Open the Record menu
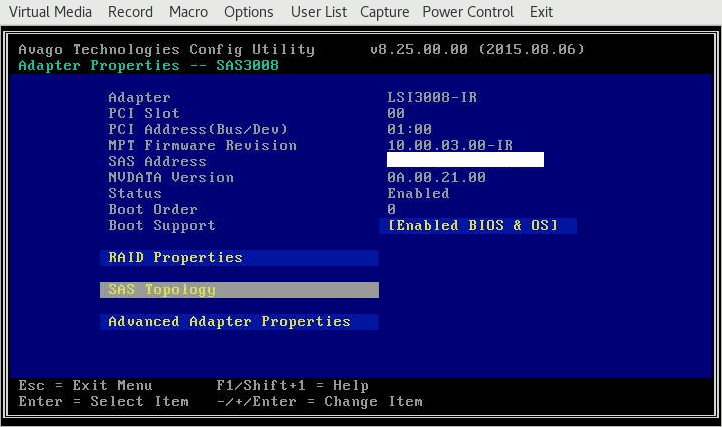This screenshot has height=427, width=722. click(x=130, y=12)
